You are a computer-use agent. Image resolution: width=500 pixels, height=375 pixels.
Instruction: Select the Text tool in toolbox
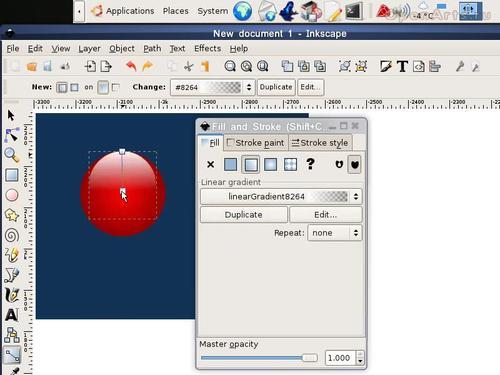pyautogui.click(x=12, y=315)
